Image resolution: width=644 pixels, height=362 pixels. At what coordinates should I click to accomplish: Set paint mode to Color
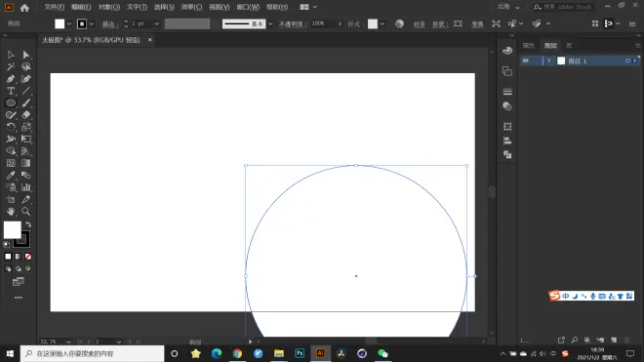tap(8, 257)
